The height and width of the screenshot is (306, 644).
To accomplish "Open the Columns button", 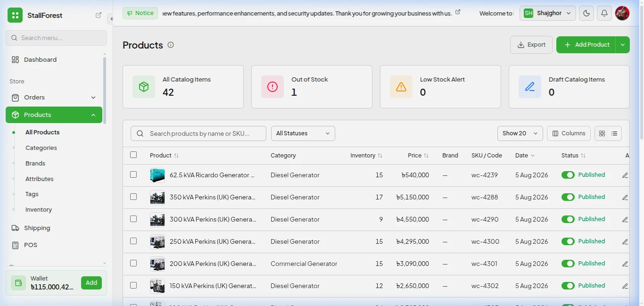I will pyautogui.click(x=569, y=133).
